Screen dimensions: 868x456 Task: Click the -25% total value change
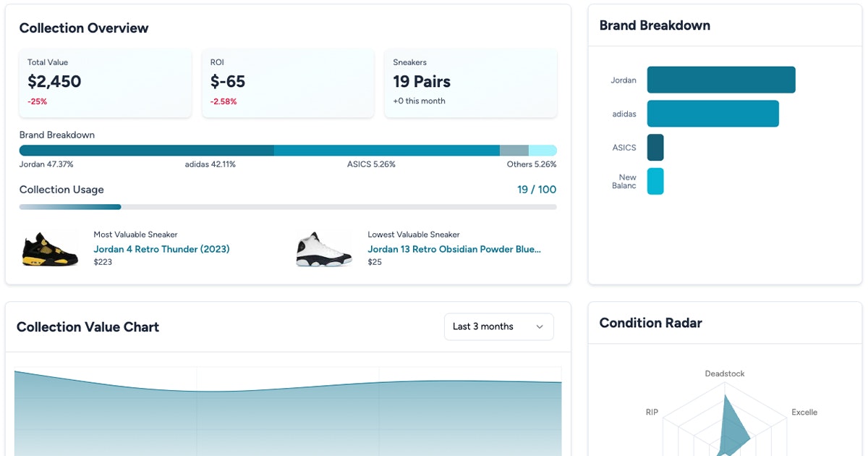click(x=37, y=101)
